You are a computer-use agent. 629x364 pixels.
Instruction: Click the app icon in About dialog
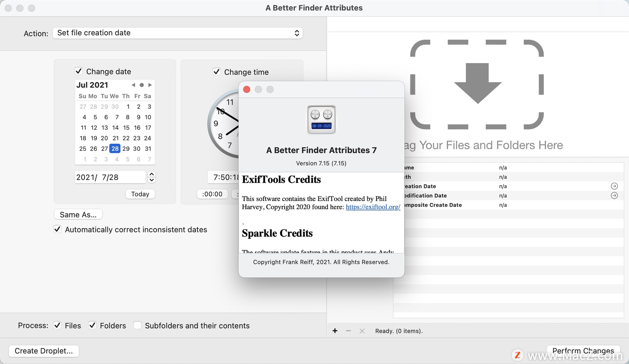(x=321, y=119)
